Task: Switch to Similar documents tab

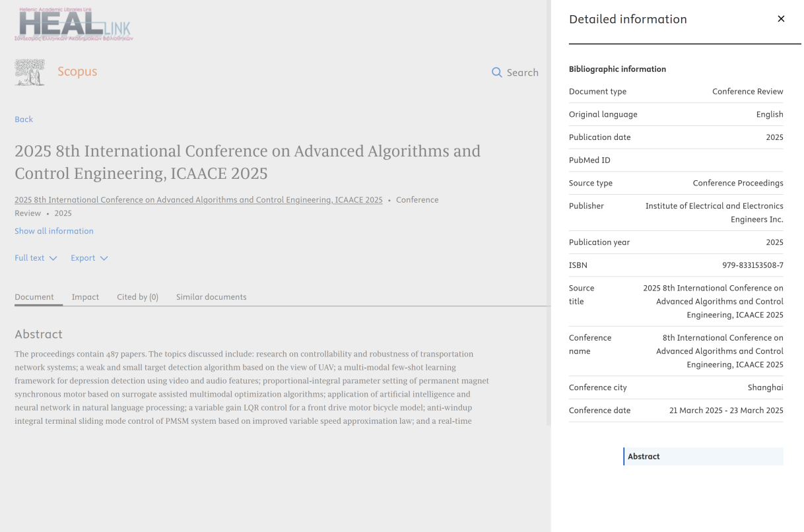Action: click(x=211, y=297)
